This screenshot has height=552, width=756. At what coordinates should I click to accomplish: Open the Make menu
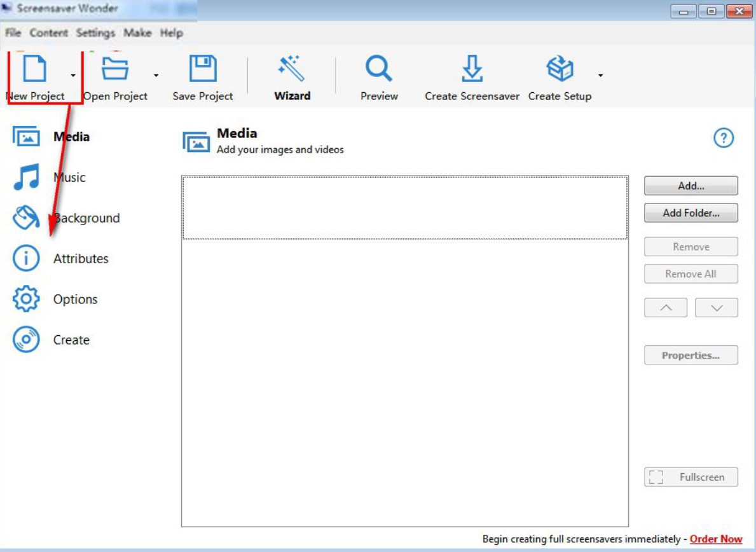[x=137, y=33]
